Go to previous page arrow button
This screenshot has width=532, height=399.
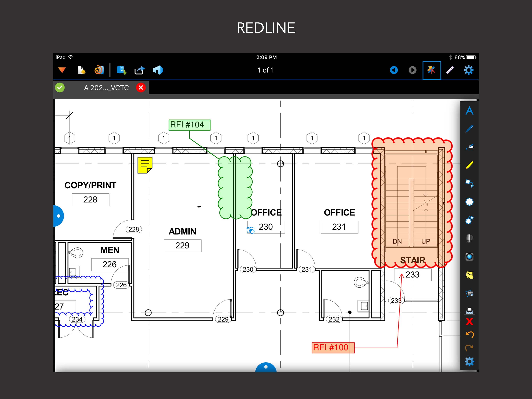click(x=394, y=70)
